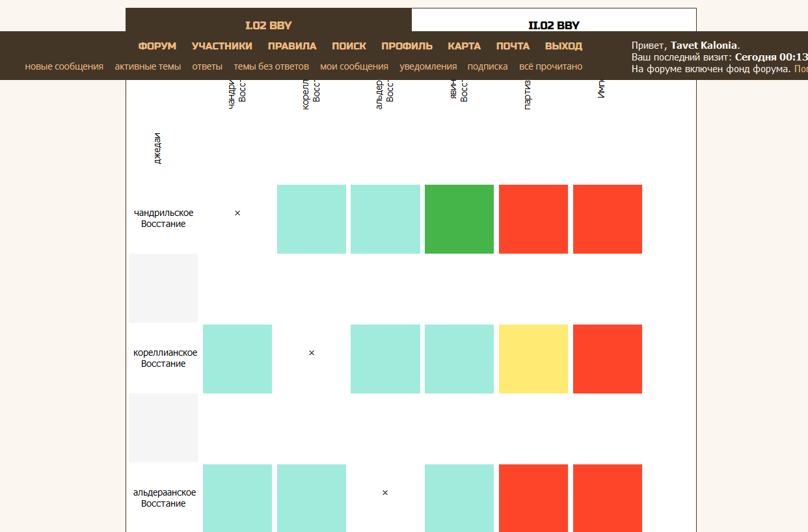Open the КАРТА menu item
The width and height of the screenshot is (808, 532).
pos(464,46)
